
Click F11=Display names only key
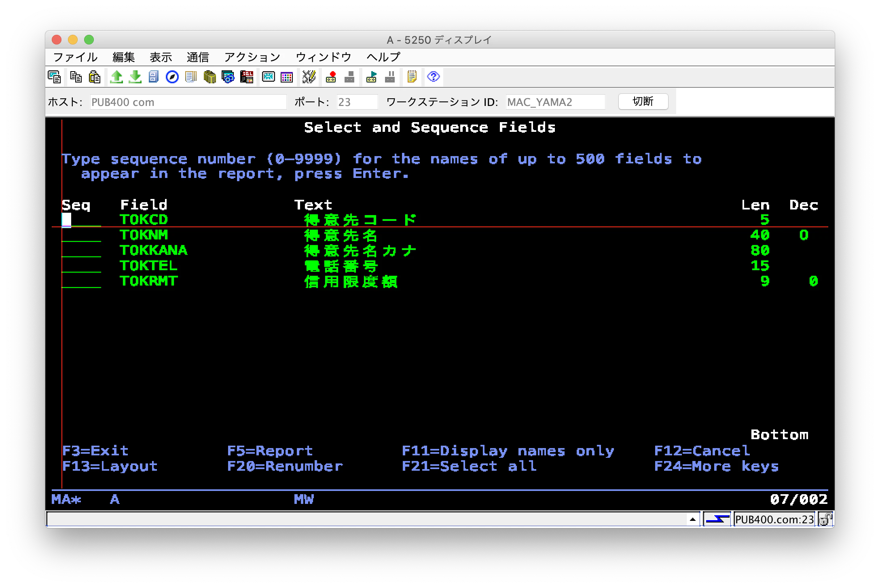pos(508,451)
